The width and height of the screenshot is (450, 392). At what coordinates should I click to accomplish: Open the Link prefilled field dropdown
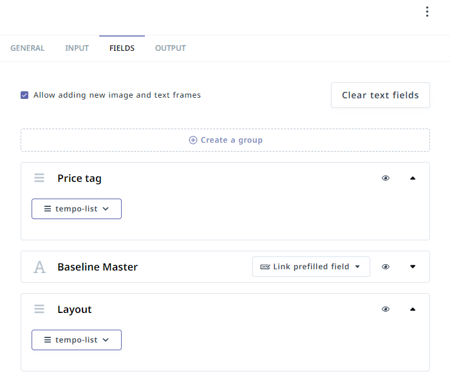tap(311, 267)
